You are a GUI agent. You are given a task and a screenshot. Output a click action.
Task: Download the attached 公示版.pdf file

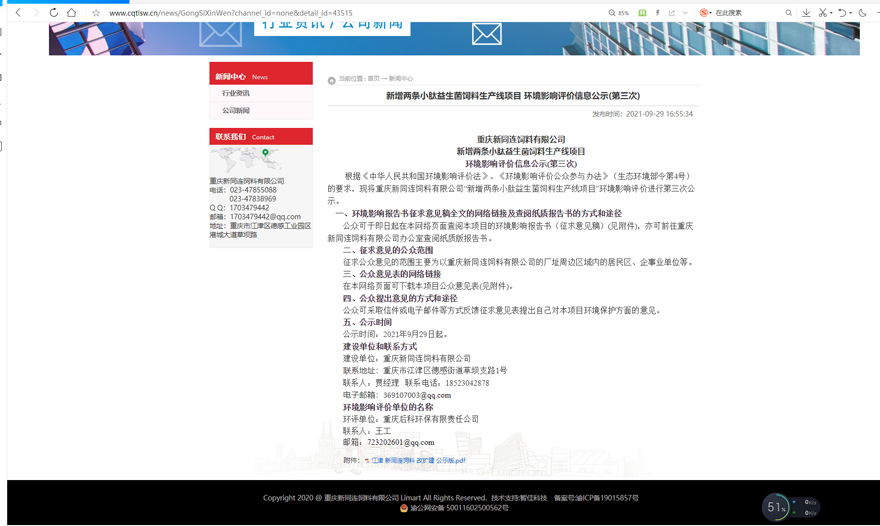418,461
